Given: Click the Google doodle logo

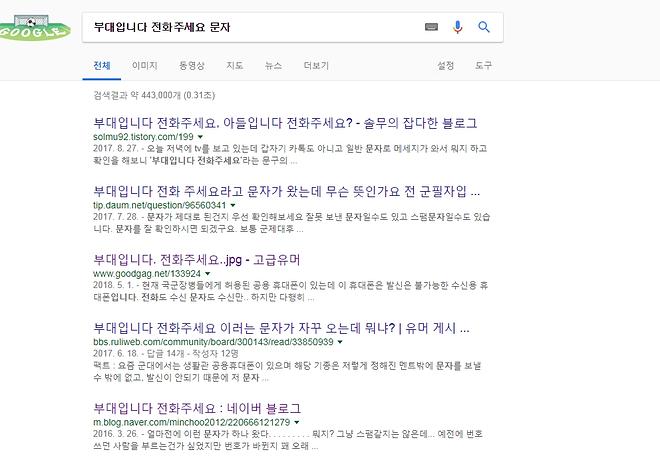Looking at the screenshot, I should pyautogui.click(x=35, y=28).
